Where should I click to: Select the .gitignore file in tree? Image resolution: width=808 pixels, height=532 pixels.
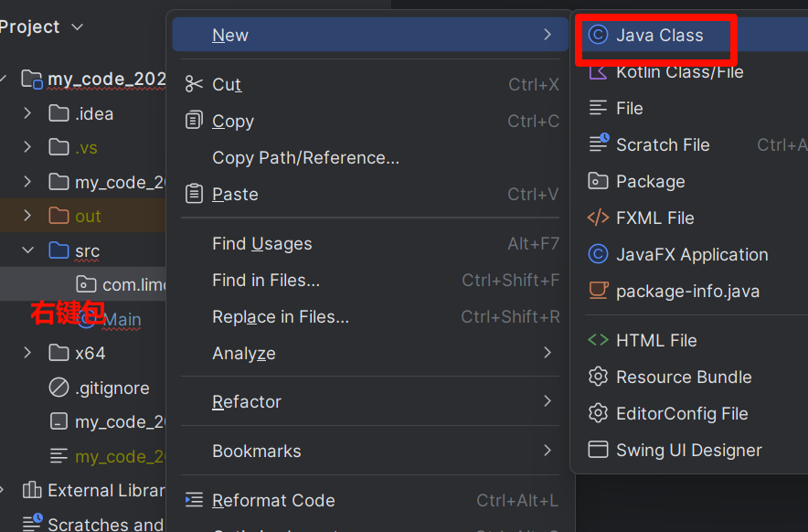[x=112, y=388]
